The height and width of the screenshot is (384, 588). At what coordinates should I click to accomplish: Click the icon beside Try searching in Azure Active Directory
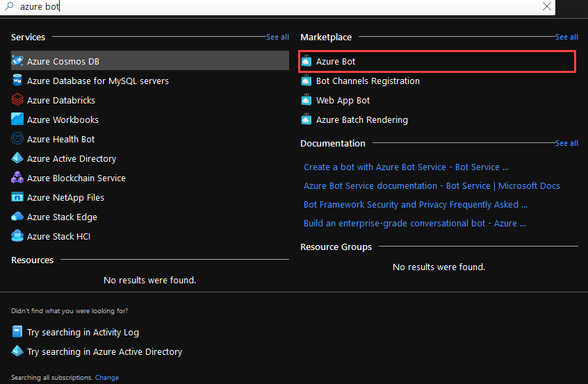click(17, 351)
